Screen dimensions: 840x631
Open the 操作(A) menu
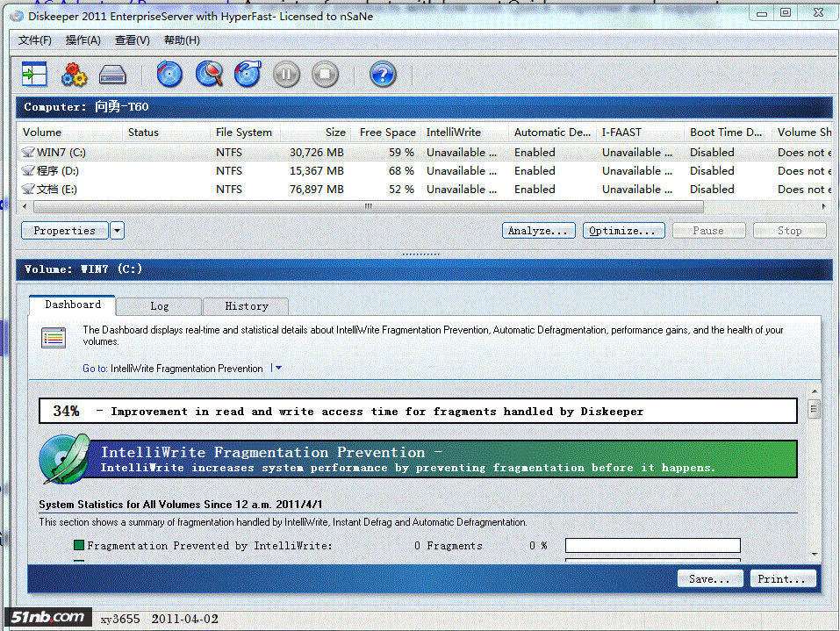click(83, 40)
